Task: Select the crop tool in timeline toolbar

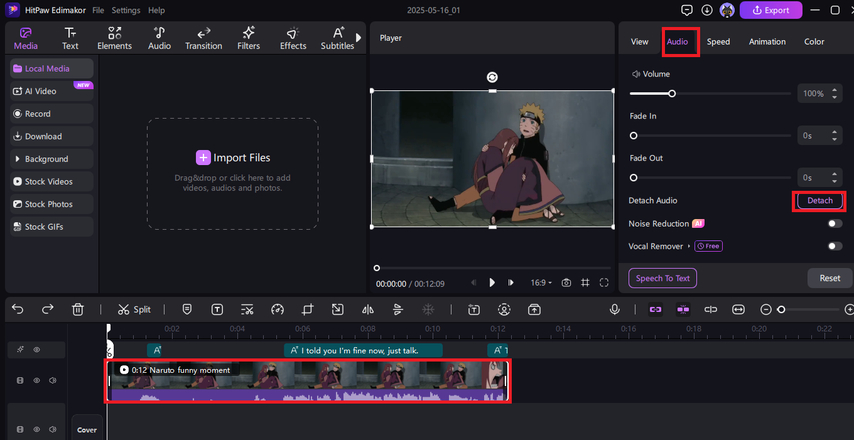Action: (308, 310)
